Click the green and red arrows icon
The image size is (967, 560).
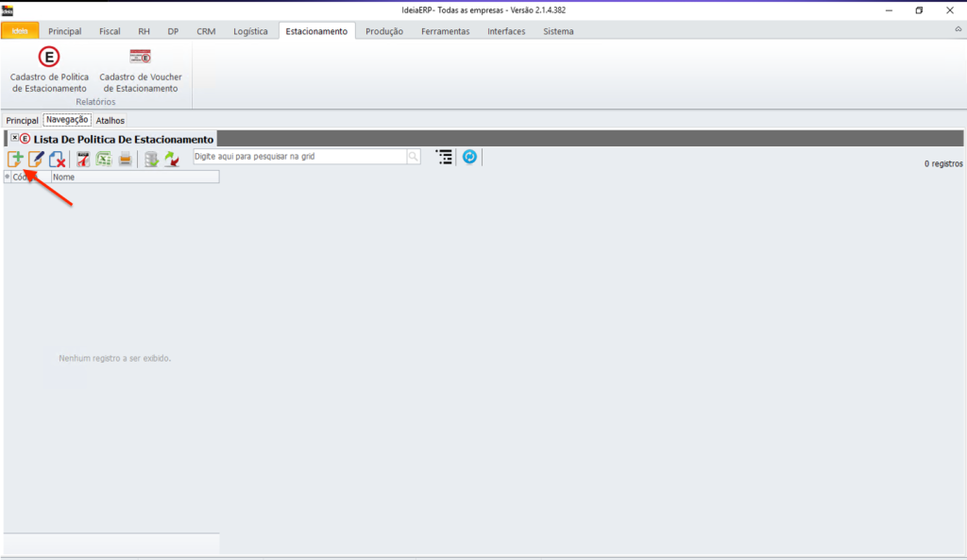(x=171, y=159)
